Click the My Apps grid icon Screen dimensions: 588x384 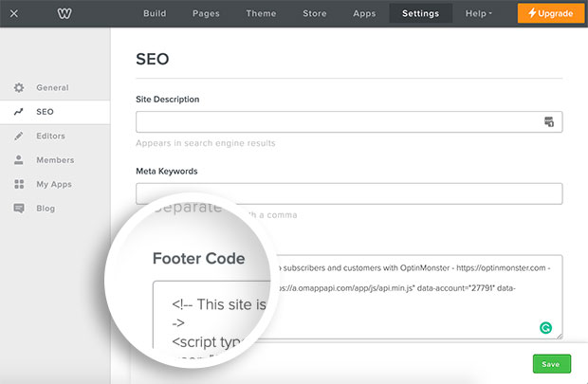click(x=19, y=184)
